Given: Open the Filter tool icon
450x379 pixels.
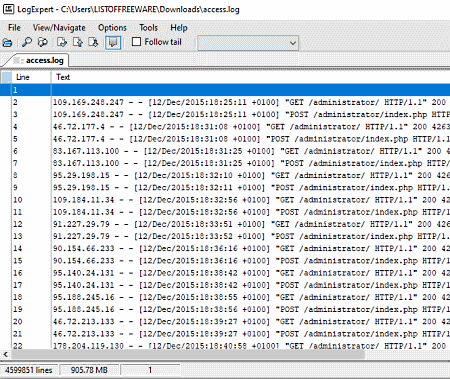Looking at the screenshot, I should click(x=43, y=42).
